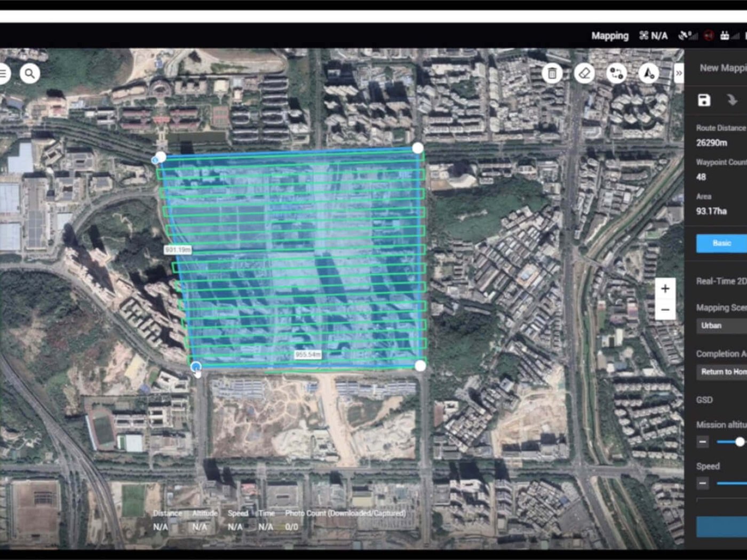Click the aircraft location arrow icon
Viewport: 747px width, 560px height.
pos(649,73)
